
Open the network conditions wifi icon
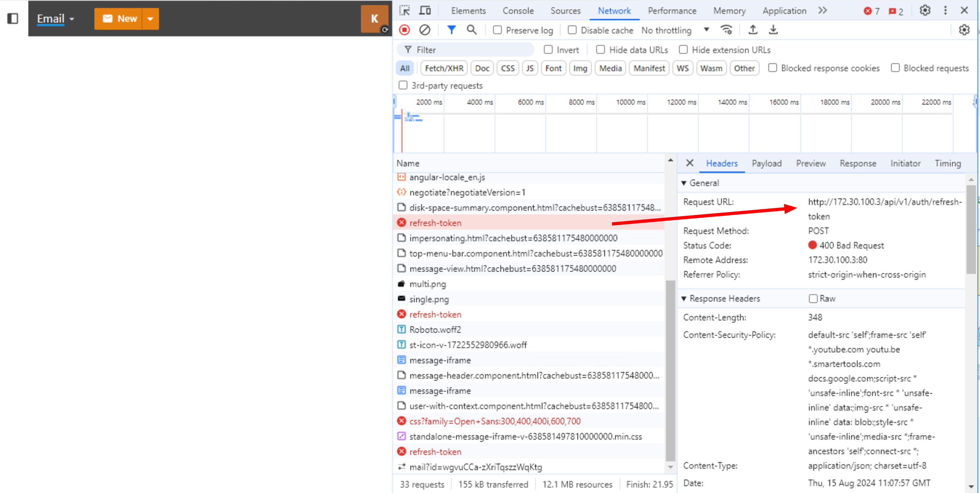[726, 30]
